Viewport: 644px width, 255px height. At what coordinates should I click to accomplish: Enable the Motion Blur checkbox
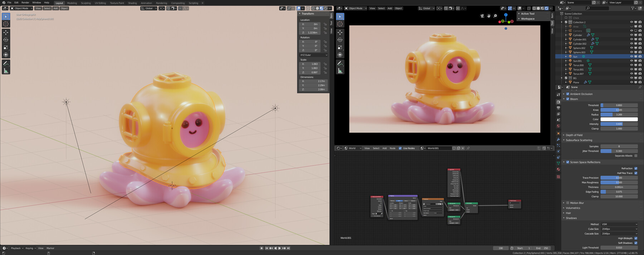(x=567, y=203)
